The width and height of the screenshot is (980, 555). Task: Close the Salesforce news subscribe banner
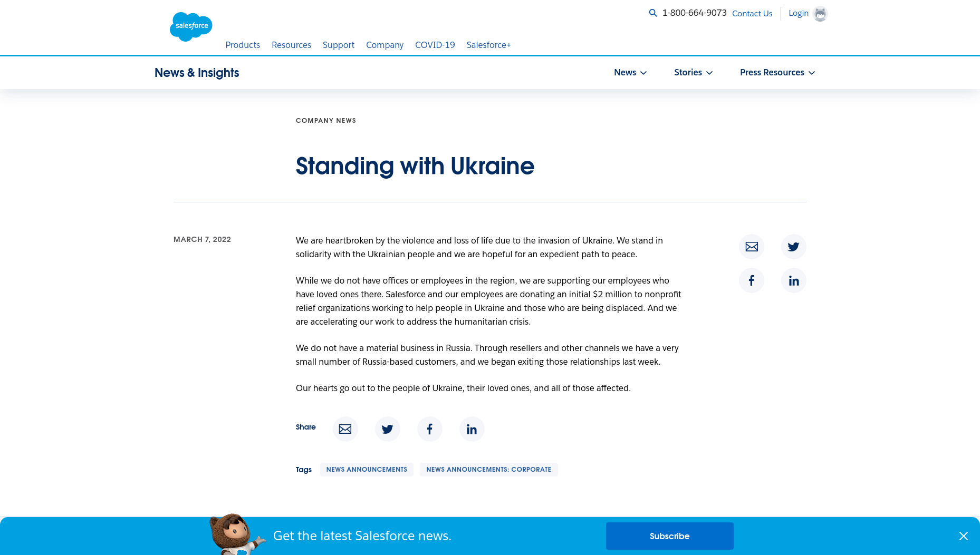click(x=964, y=536)
